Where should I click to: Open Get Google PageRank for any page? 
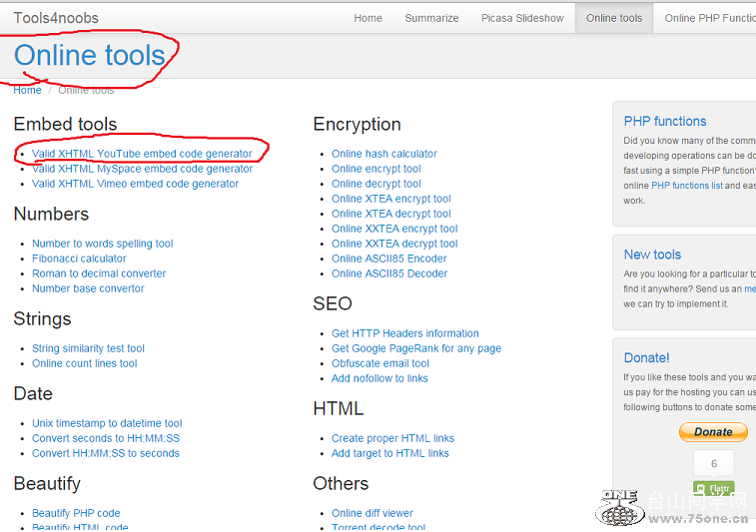click(x=416, y=348)
